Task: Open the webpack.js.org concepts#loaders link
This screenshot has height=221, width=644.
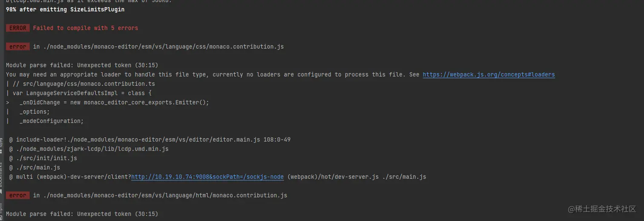Action: click(x=489, y=75)
